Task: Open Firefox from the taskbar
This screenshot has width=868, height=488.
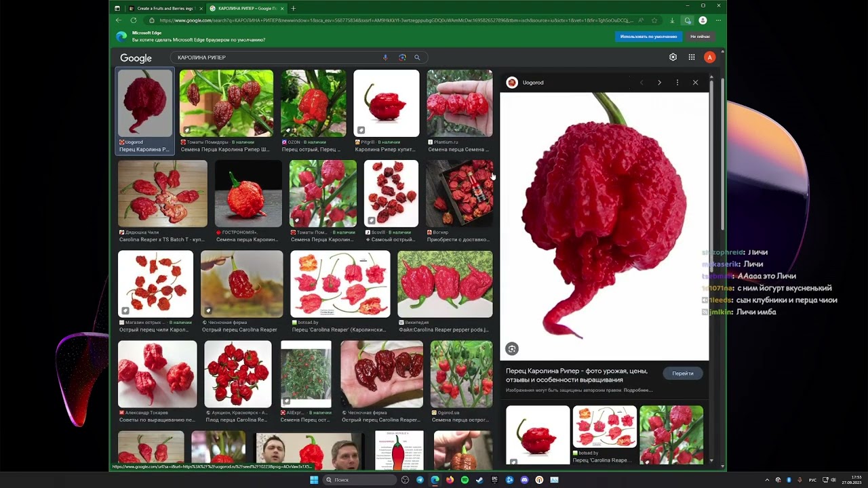Action: 450,480
